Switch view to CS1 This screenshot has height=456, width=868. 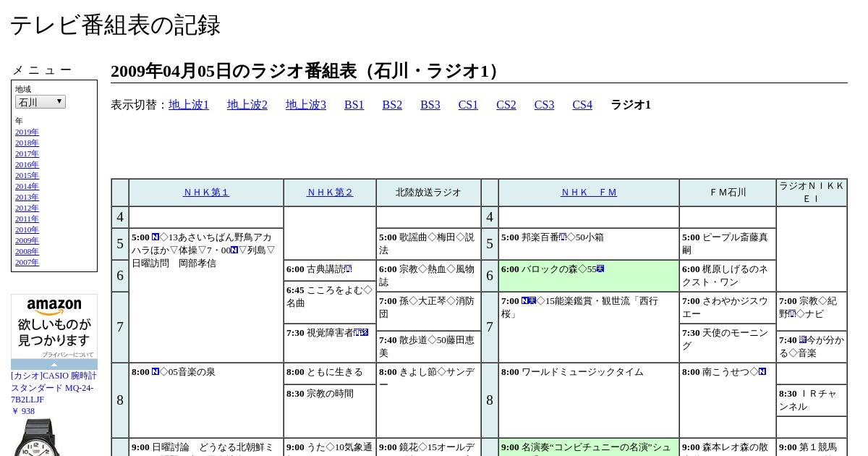click(x=468, y=105)
